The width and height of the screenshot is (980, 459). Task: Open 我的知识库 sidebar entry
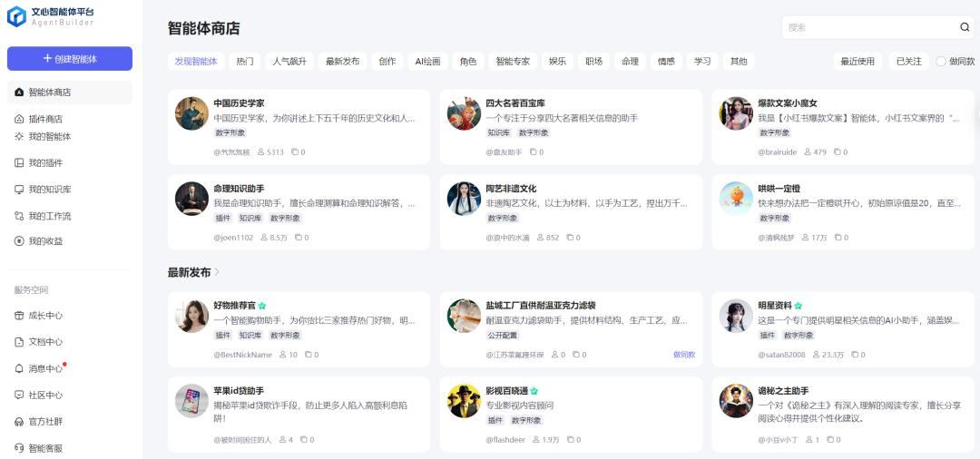[x=43, y=190]
